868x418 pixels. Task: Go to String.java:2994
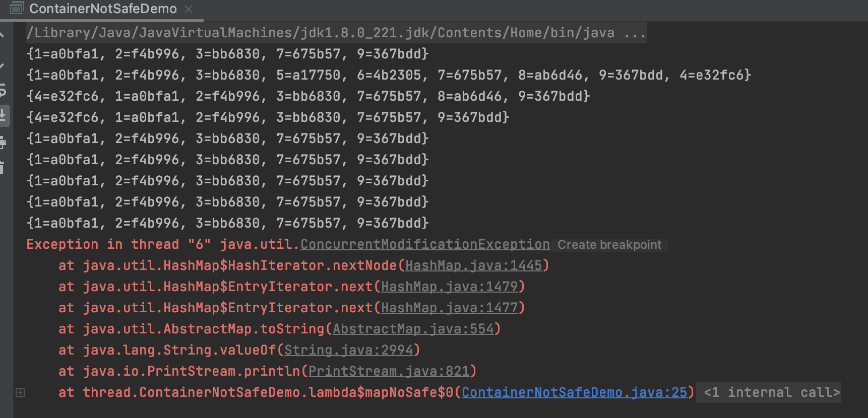(x=349, y=350)
